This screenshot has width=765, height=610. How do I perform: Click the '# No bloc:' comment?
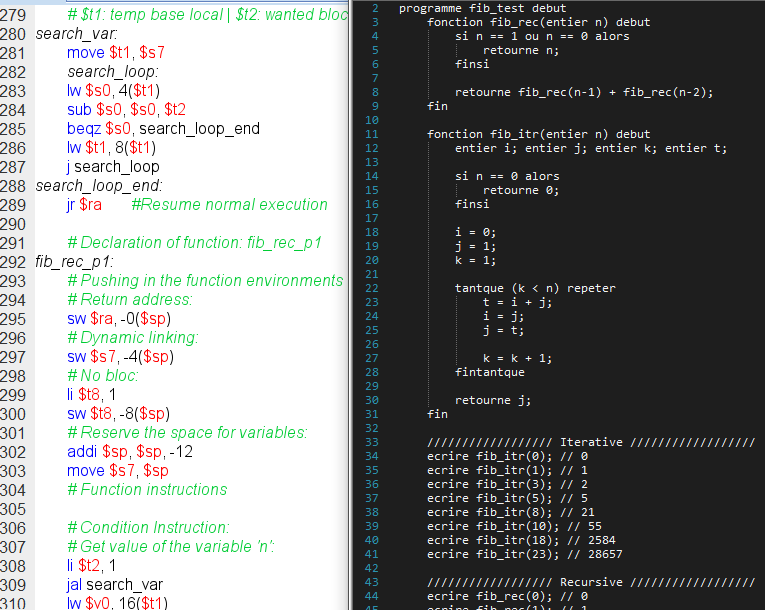click(102, 376)
